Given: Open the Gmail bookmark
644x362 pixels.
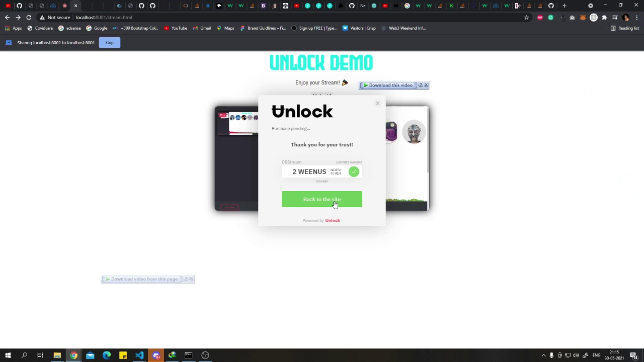Looking at the screenshot, I should pyautogui.click(x=202, y=28).
